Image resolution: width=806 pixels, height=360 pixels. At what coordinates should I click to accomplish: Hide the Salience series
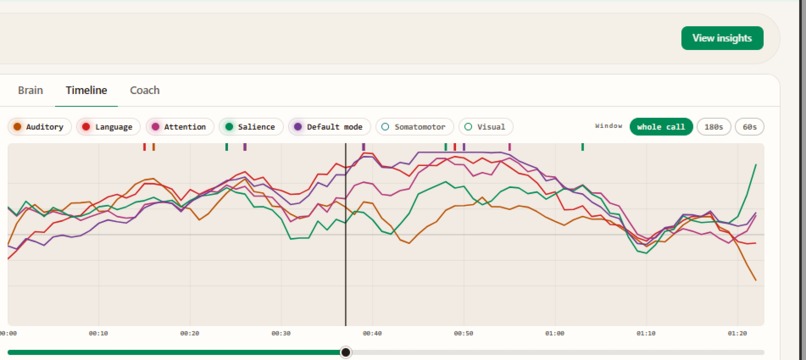tap(251, 127)
